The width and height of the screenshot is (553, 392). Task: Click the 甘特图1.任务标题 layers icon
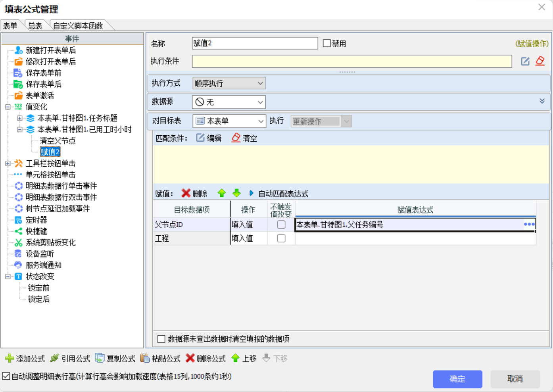(31, 118)
